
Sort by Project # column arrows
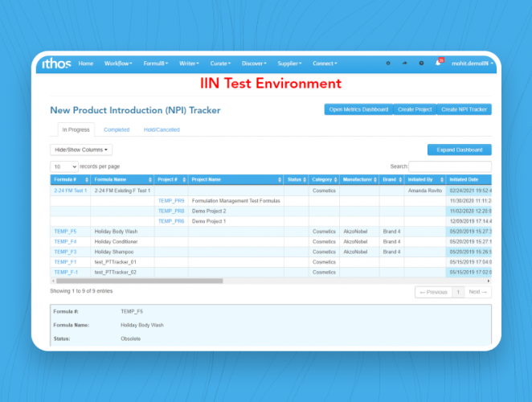(x=184, y=179)
